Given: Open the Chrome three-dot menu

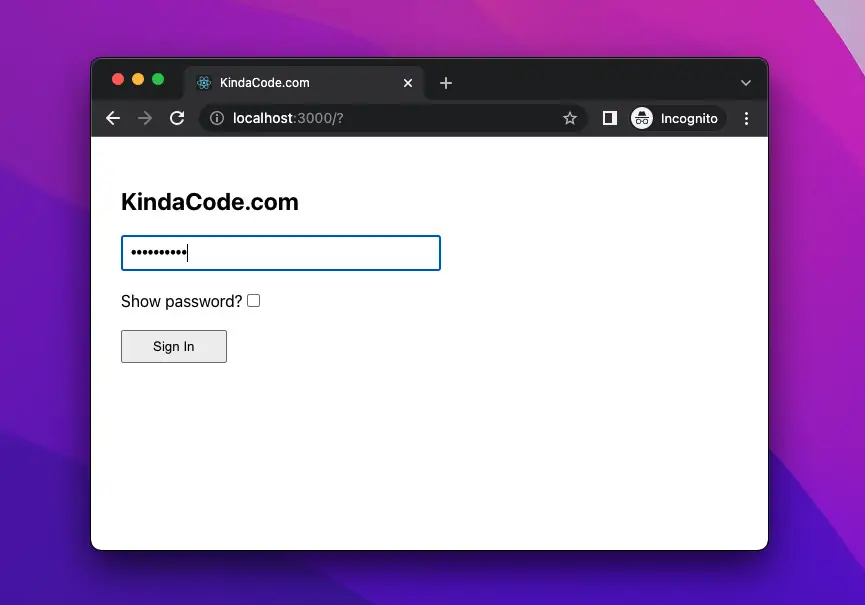Looking at the screenshot, I should [x=746, y=118].
